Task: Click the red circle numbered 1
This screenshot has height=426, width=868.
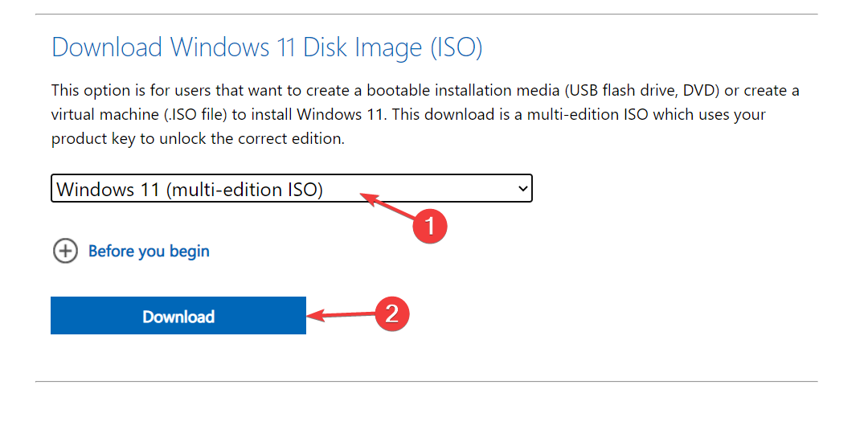Action: (x=428, y=226)
